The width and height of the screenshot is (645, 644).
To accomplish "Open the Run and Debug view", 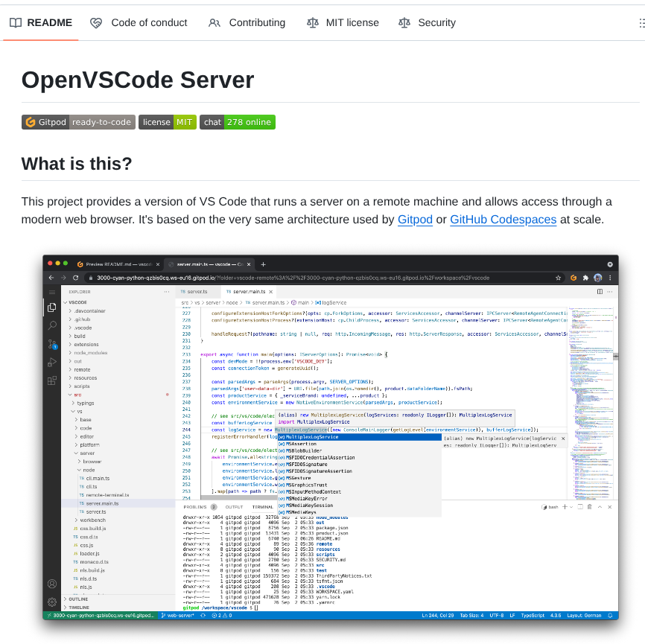I will pos(52,363).
